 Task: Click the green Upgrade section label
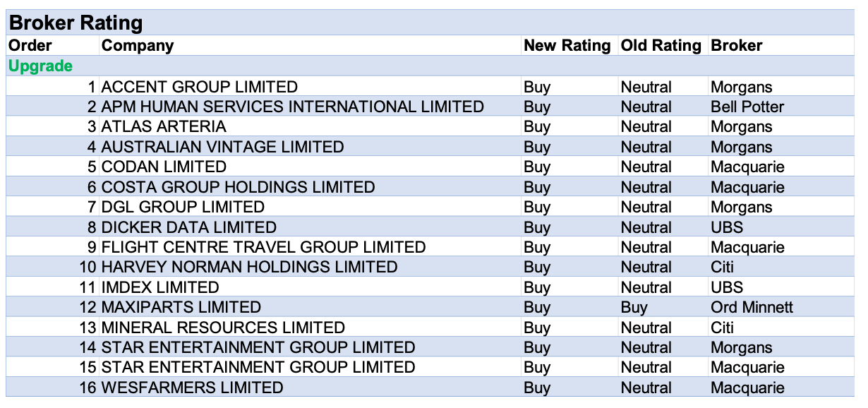[40, 66]
